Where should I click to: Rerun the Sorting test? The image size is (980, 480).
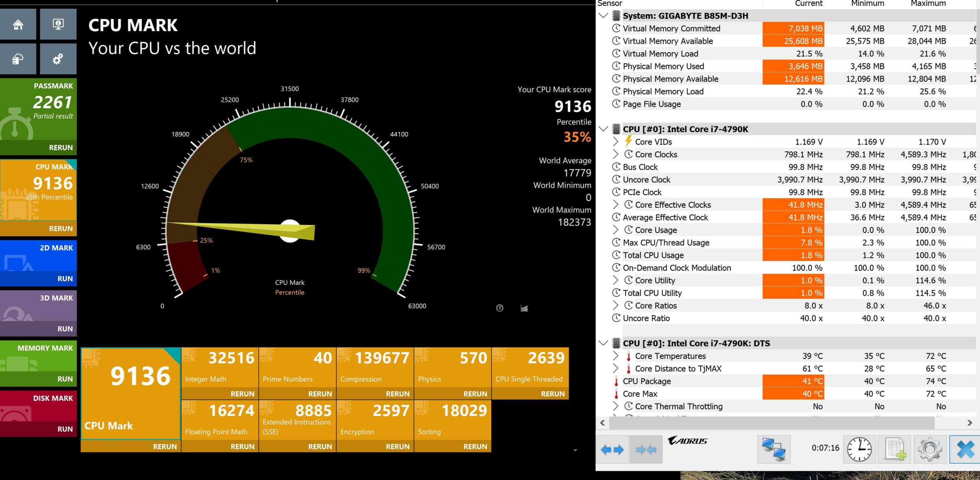475,447
